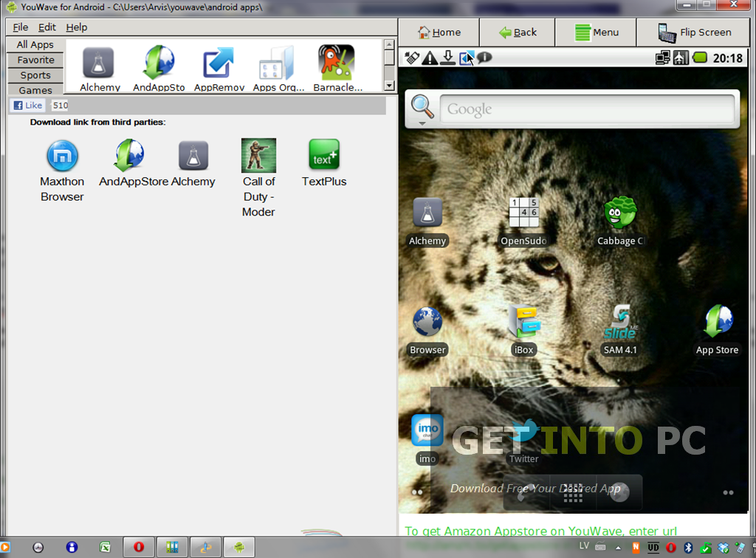Download Call of Duty from third-party links
The width and height of the screenshot is (756, 558).
[x=259, y=179]
